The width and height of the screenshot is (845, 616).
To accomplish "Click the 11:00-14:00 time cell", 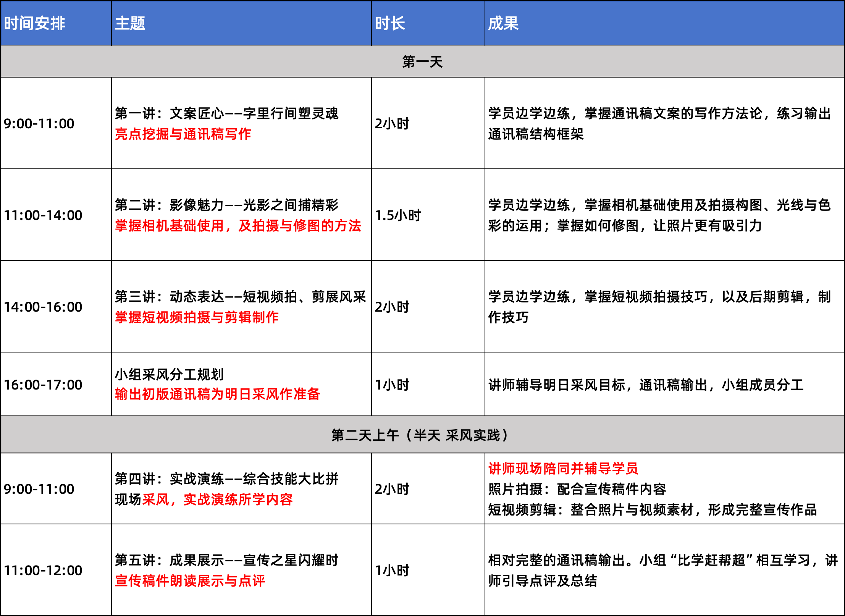I will click(56, 215).
